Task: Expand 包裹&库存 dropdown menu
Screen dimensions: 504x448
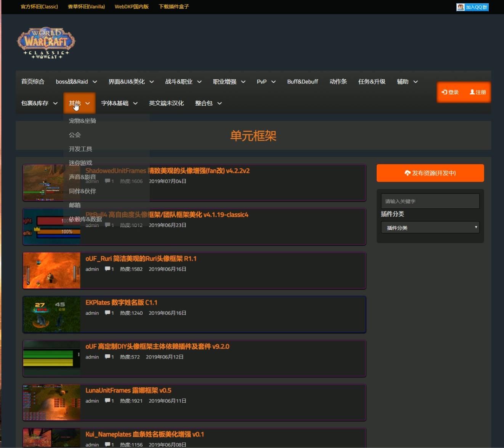Action: 39,103
